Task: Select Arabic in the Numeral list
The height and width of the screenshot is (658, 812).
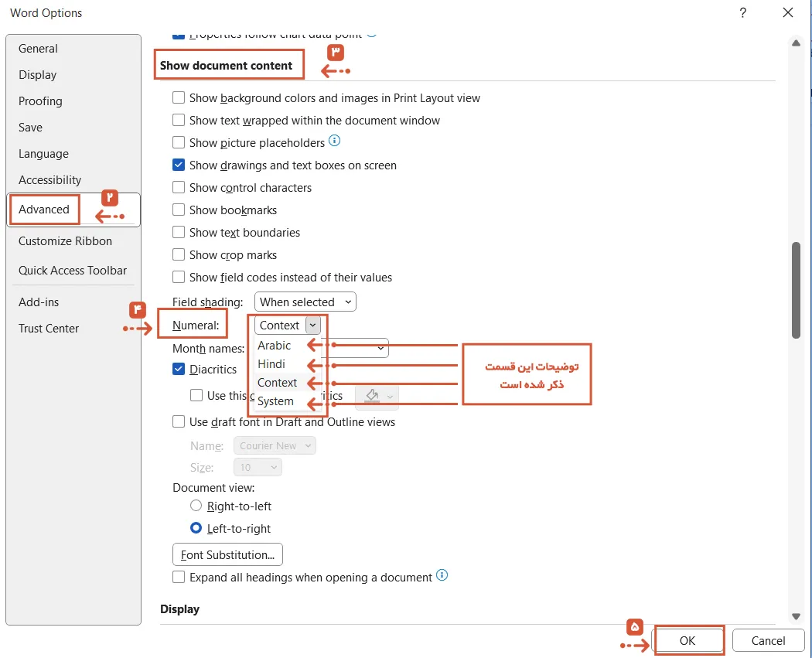Action: coord(274,346)
